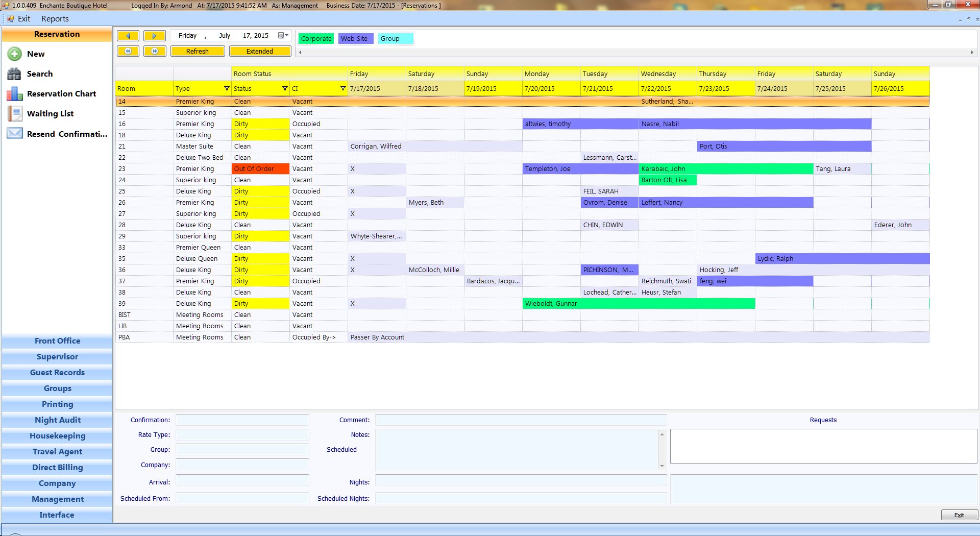
Task: Click the Room column header
Action: [x=144, y=88]
